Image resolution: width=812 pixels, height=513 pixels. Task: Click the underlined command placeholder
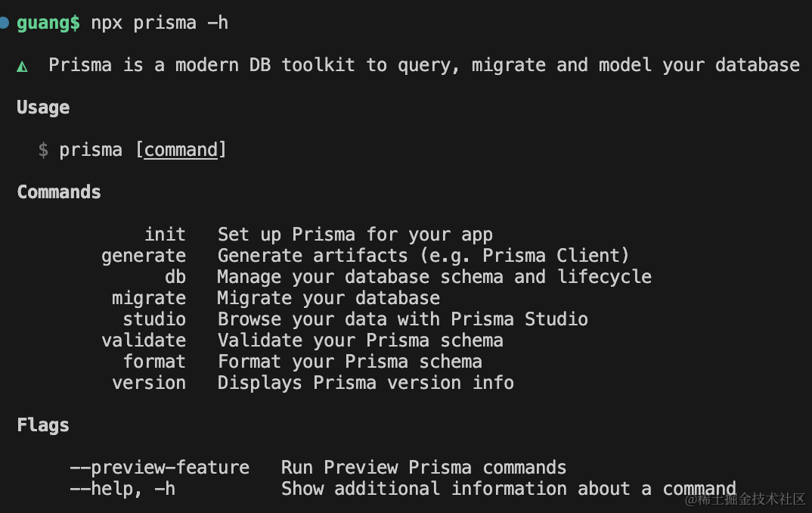[181, 150]
